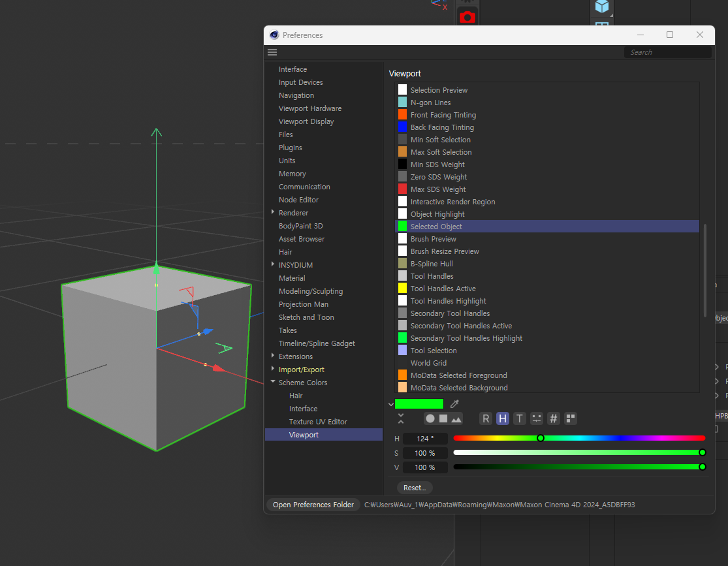Click Open Preferences Folder button
Screen dimensions: 728x566
pyautogui.click(x=313, y=505)
